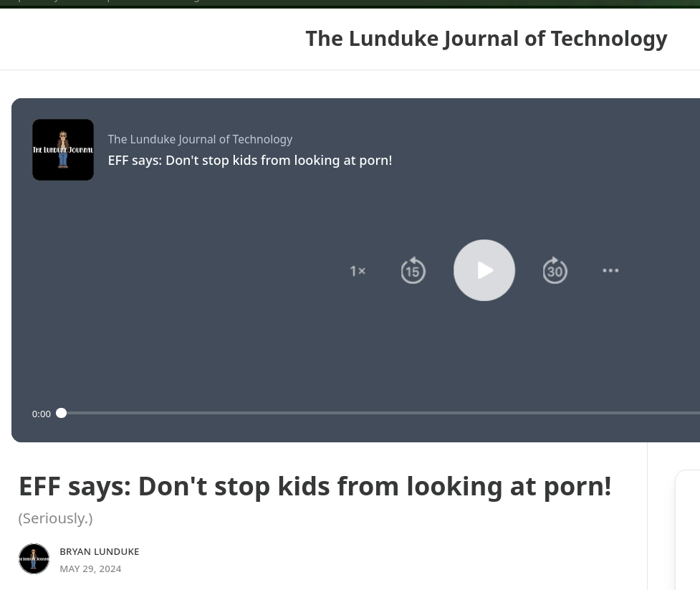Click the (Seriously.) subtitle

[x=55, y=518]
